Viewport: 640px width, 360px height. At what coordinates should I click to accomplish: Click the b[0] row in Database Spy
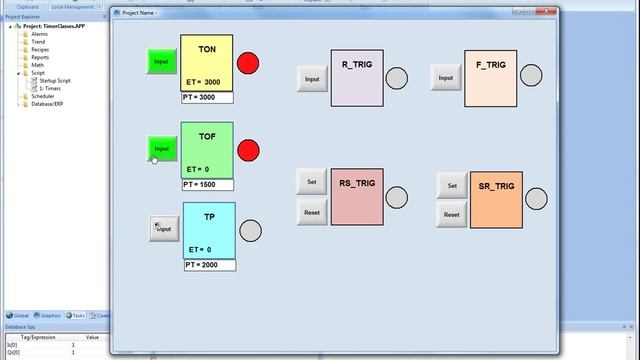tap(57, 345)
